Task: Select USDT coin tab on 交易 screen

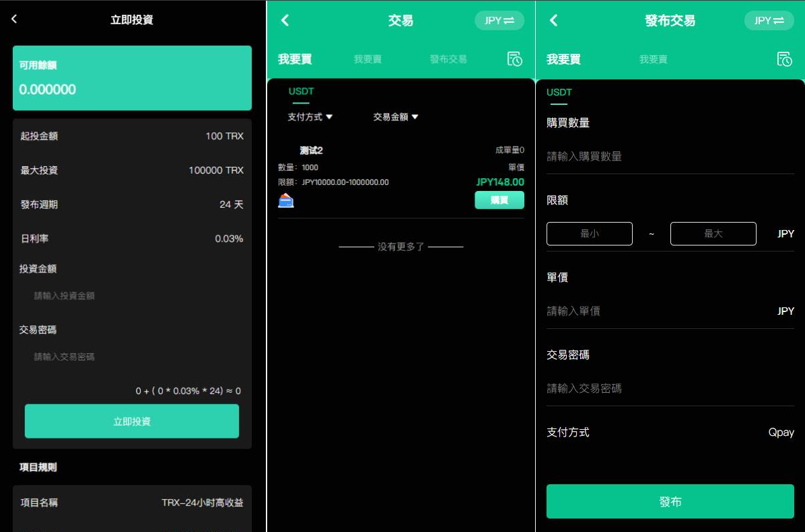Action: (x=301, y=91)
